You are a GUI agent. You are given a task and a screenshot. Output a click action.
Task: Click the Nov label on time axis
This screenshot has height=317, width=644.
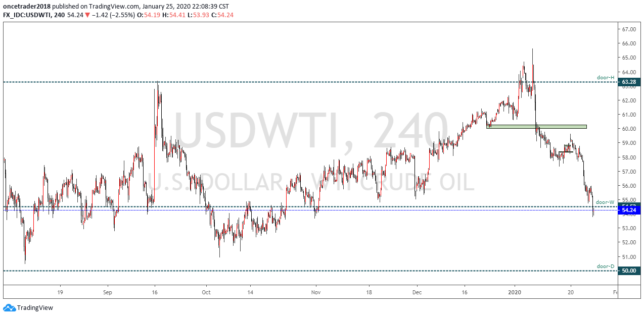[316, 292]
